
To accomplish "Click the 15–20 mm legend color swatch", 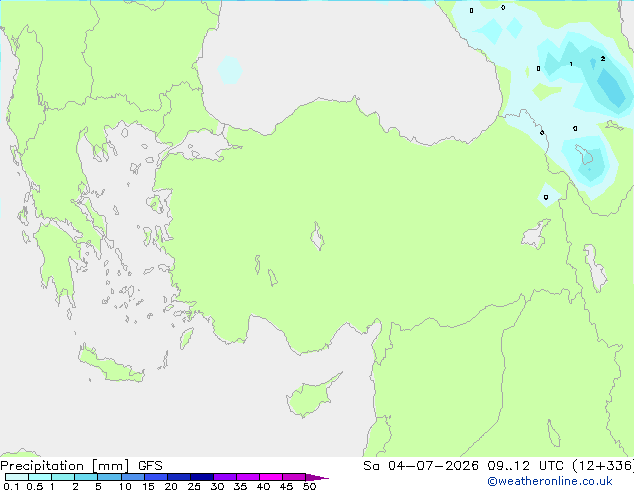I will click(156, 477).
